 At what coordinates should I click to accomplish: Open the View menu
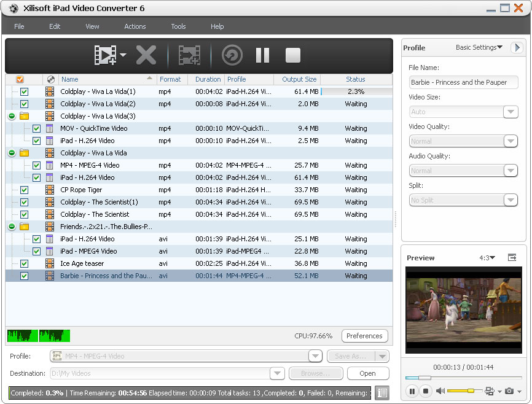tap(92, 26)
